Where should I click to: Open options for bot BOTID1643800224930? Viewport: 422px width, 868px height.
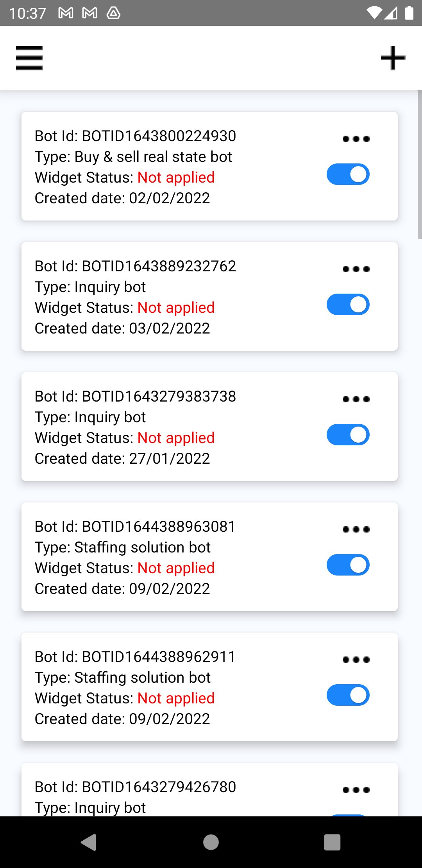[x=356, y=139]
